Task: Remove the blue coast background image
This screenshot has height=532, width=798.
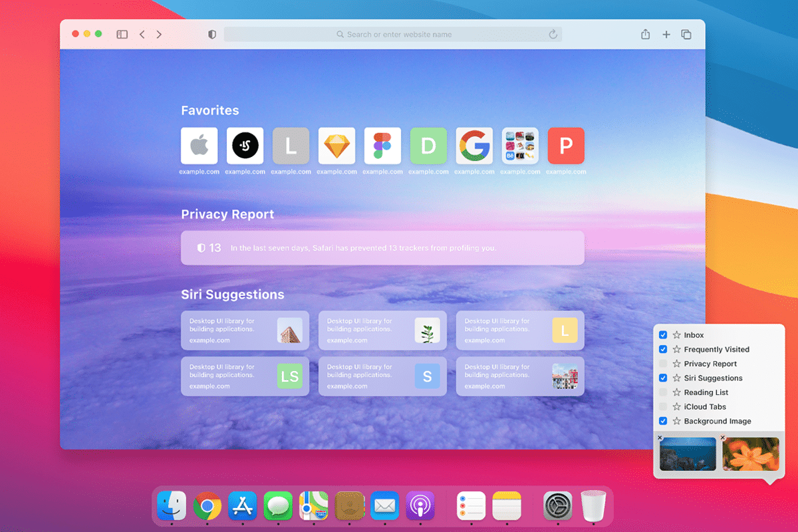Action: coord(660,438)
